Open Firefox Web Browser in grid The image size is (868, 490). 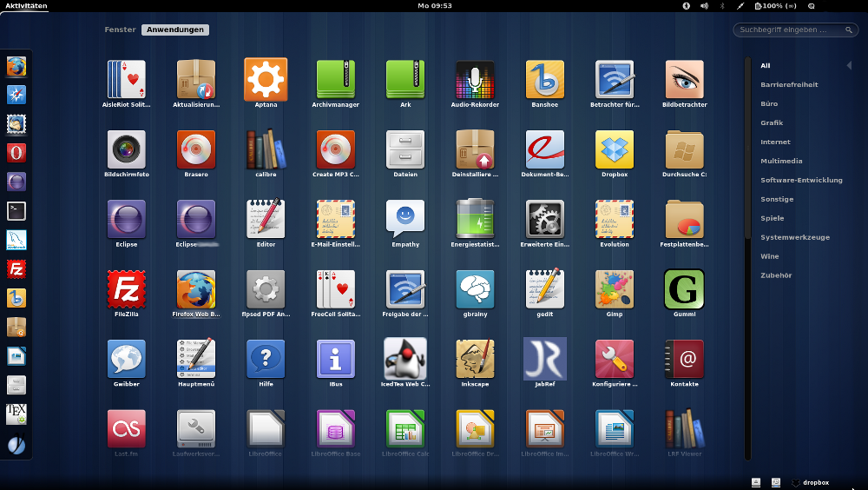[196, 294]
